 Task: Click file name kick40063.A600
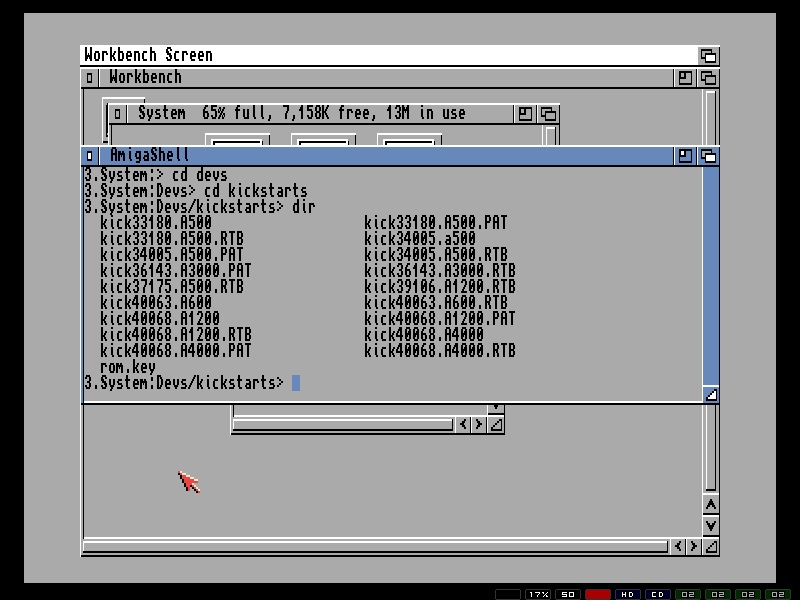tap(156, 303)
